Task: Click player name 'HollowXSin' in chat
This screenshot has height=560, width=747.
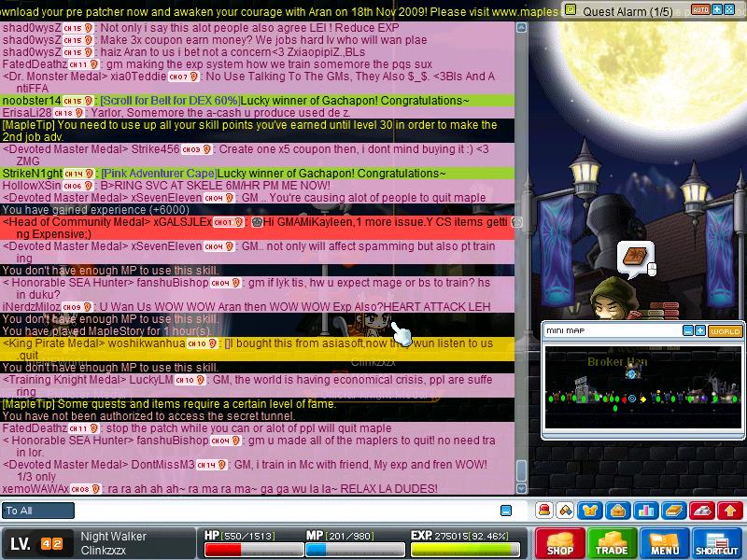Action: tap(32, 185)
